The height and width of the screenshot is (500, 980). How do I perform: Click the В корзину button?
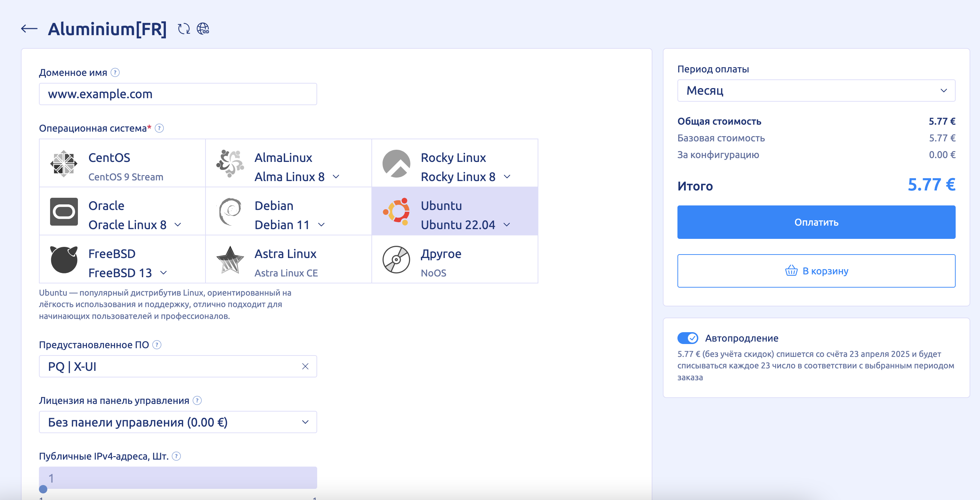click(x=816, y=271)
